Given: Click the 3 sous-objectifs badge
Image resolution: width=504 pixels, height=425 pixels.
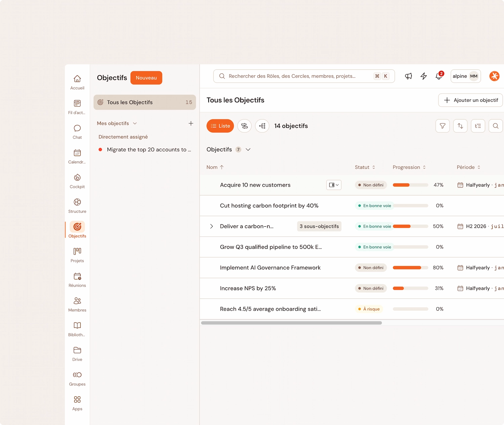Looking at the screenshot, I should [x=319, y=226].
